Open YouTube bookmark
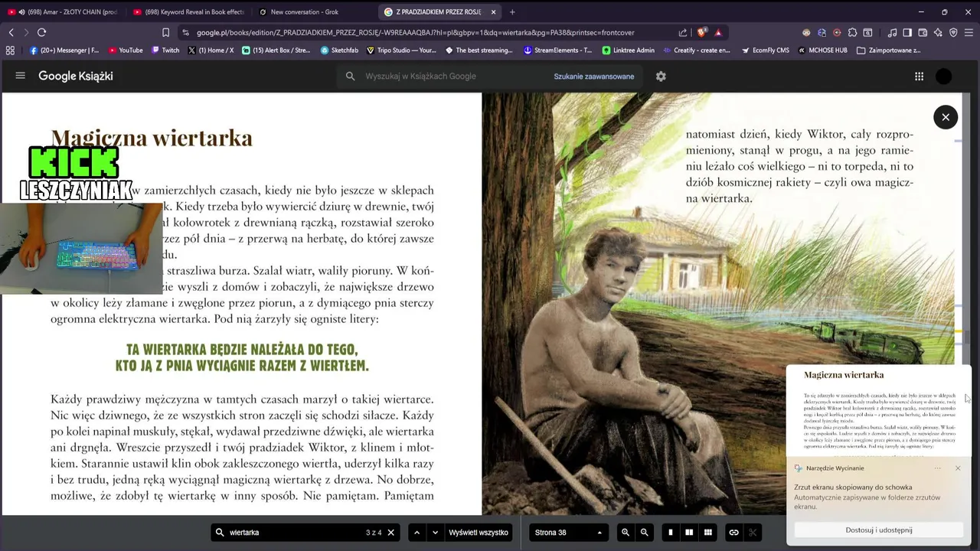Image resolution: width=980 pixels, height=551 pixels. [x=126, y=51]
